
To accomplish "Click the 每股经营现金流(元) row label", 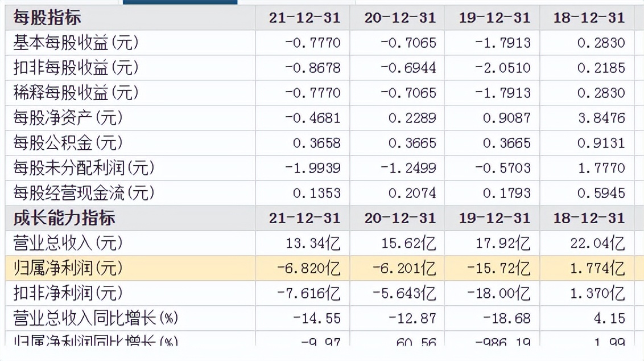I will (x=84, y=193).
